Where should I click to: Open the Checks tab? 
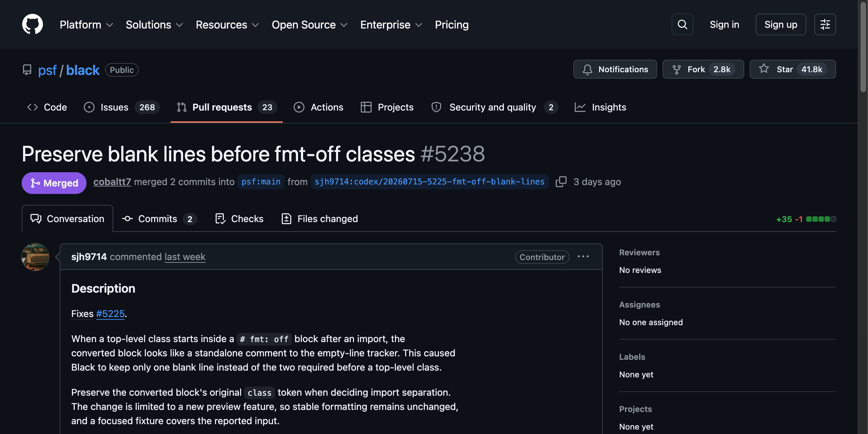pyautogui.click(x=239, y=219)
